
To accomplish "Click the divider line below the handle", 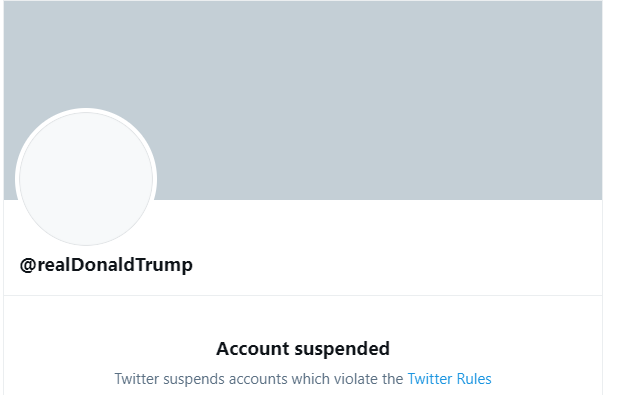I will pyautogui.click(x=303, y=295).
